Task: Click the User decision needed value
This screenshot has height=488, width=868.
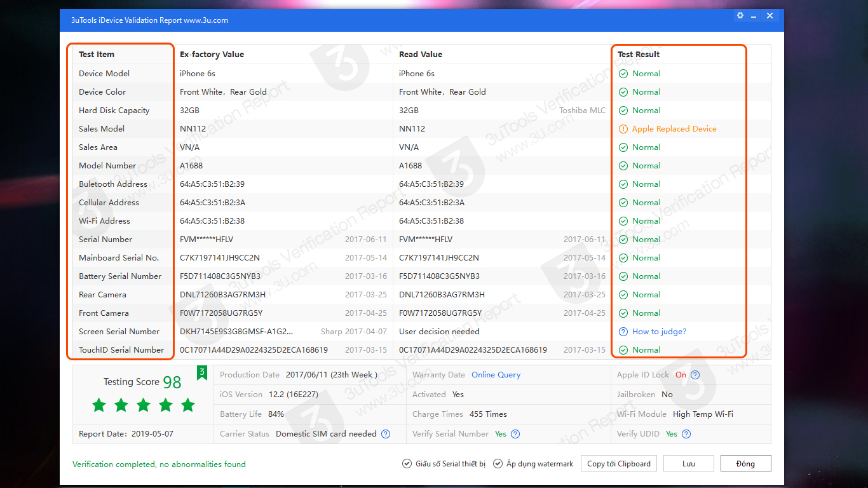Action: click(439, 332)
